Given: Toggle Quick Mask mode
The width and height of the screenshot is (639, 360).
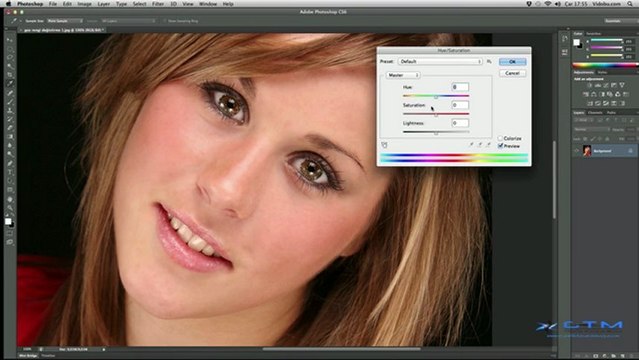Looking at the screenshot, I should click(x=10, y=234).
